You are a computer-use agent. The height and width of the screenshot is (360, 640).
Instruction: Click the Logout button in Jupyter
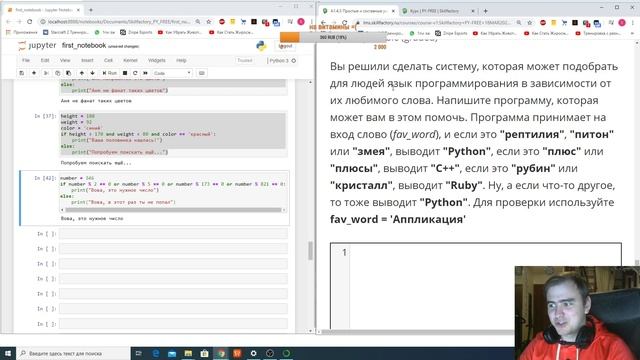pyautogui.click(x=285, y=46)
